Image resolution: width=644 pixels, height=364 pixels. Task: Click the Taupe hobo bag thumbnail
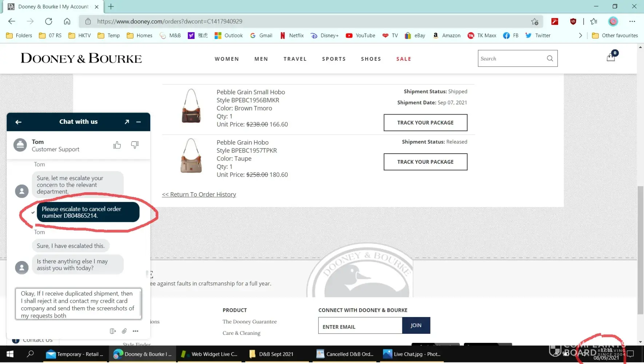tap(191, 156)
